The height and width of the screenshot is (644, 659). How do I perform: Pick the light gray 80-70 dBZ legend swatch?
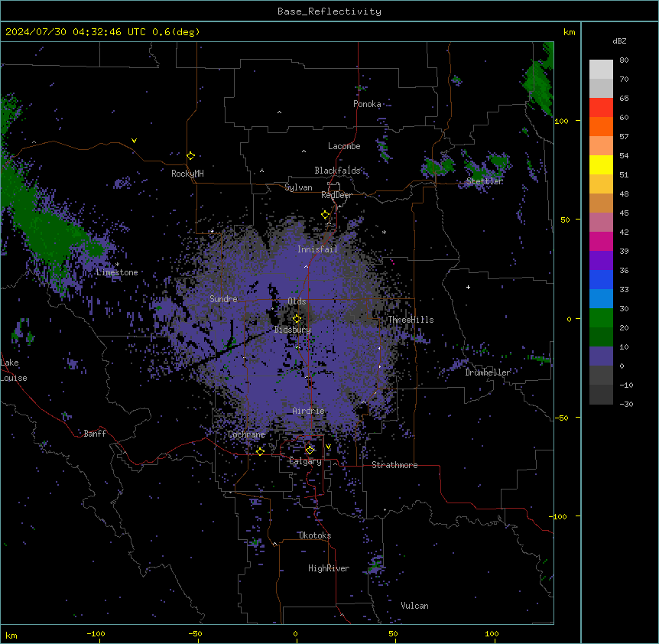pyautogui.click(x=601, y=70)
